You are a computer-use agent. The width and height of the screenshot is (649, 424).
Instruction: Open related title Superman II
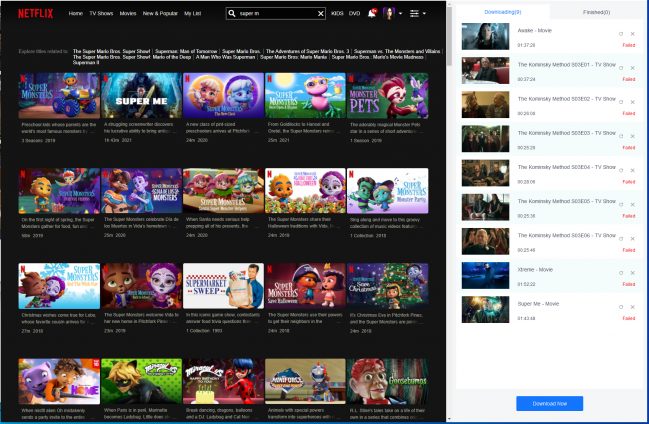(86, 63)
